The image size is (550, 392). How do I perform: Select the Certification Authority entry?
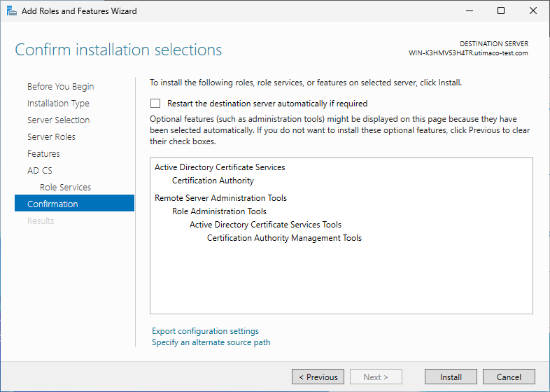tap(213, 181)
